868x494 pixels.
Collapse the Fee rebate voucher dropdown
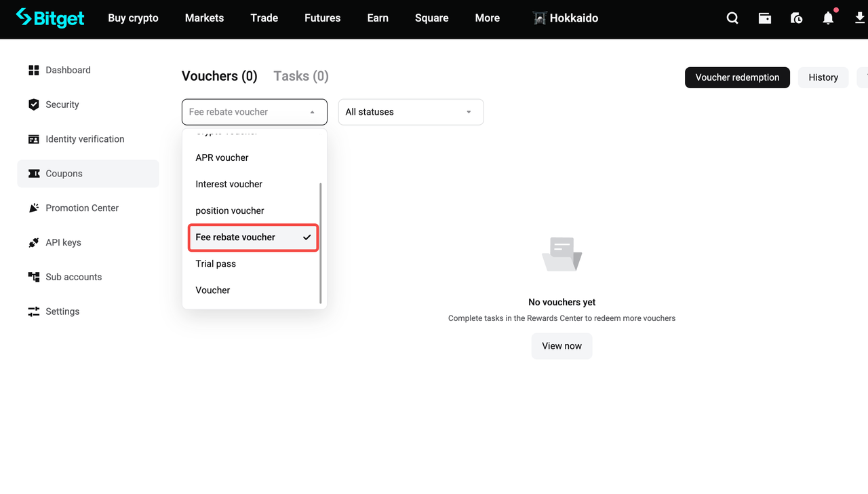pyautogui.click(x=254, y=111)
